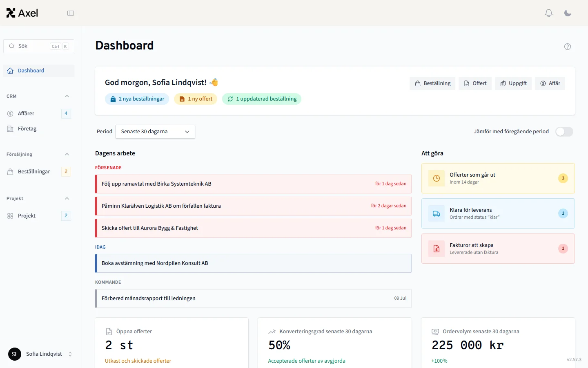Click the count badge 1 on Fakturor att skapa

tap(563, 249)
